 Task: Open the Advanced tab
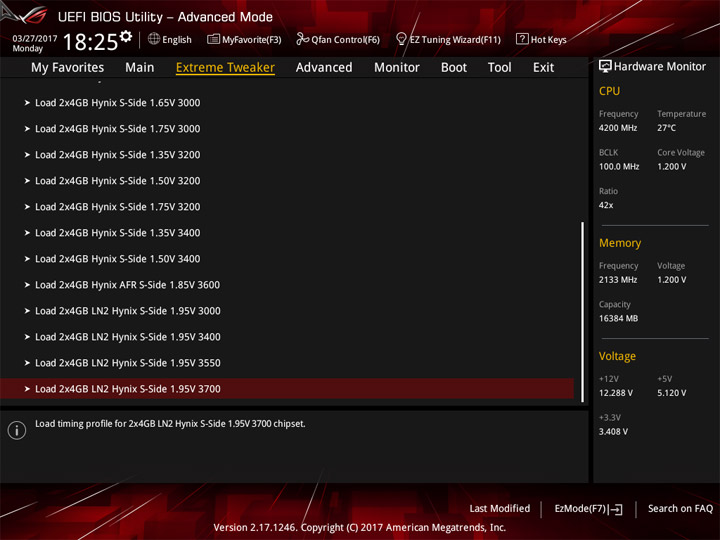click(x=324, y=68)
